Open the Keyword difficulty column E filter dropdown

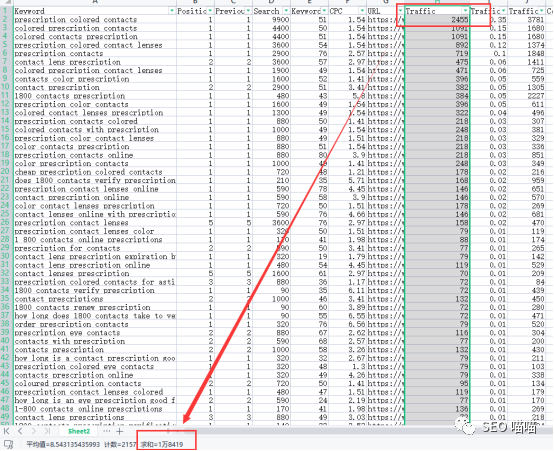point(324,11)
